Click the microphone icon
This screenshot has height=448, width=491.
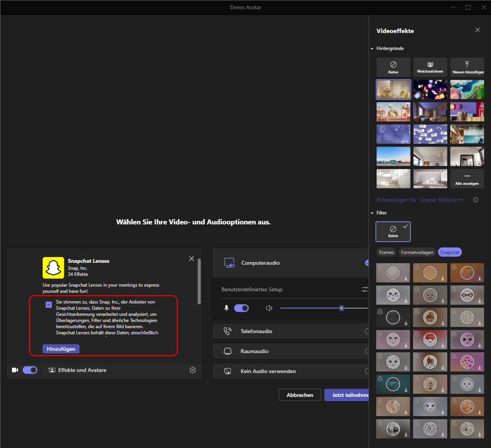pyautogui.click(x=226, y=308)
